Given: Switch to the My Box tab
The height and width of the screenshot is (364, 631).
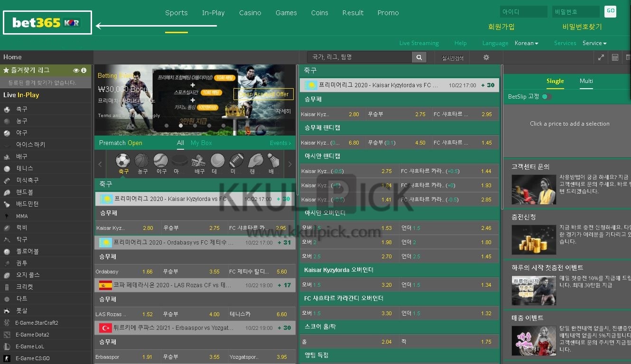Looking at the screenshot, I should click(x=201, y=143).
